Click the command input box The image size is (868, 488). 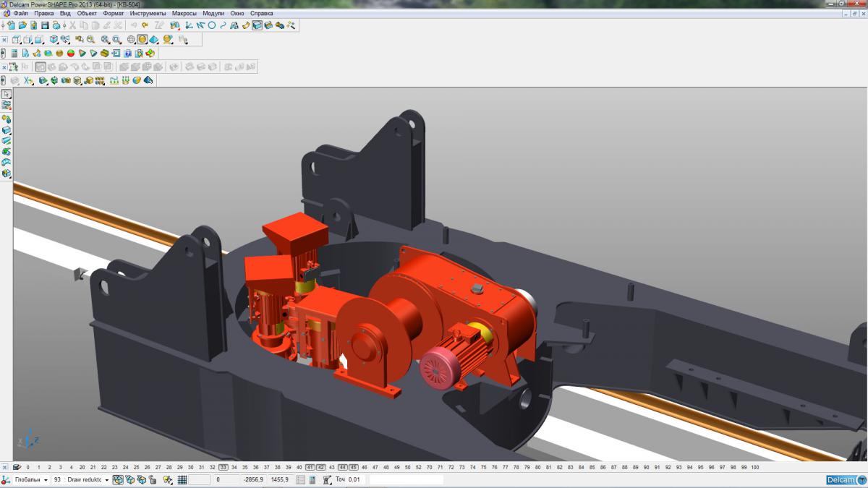(405, 479)
